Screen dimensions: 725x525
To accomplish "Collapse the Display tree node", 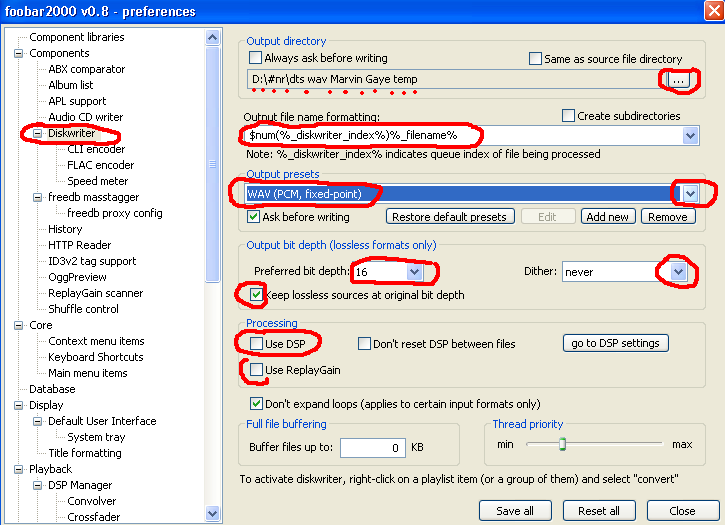I will coord(18,405).
